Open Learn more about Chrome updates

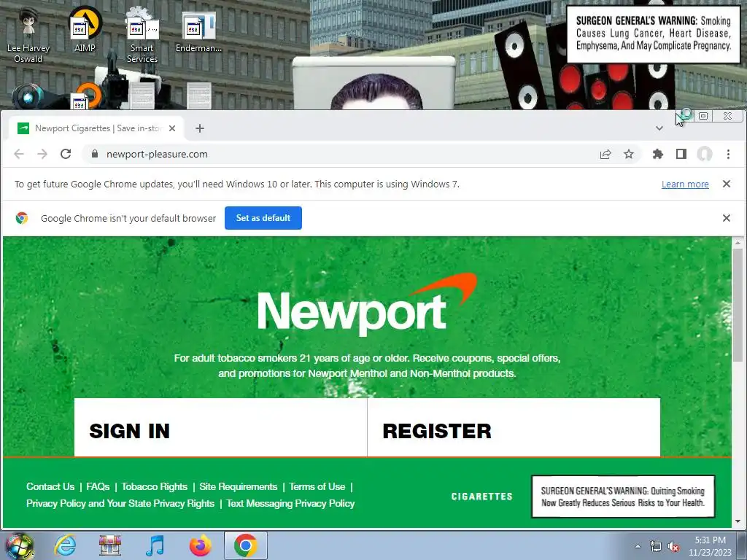(685, 184)
